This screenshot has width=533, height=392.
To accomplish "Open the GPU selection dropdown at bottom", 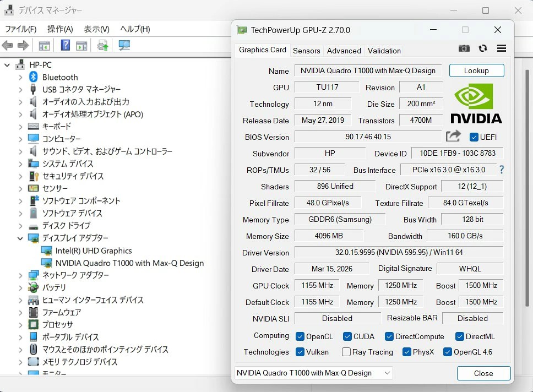I will (313, 373).
